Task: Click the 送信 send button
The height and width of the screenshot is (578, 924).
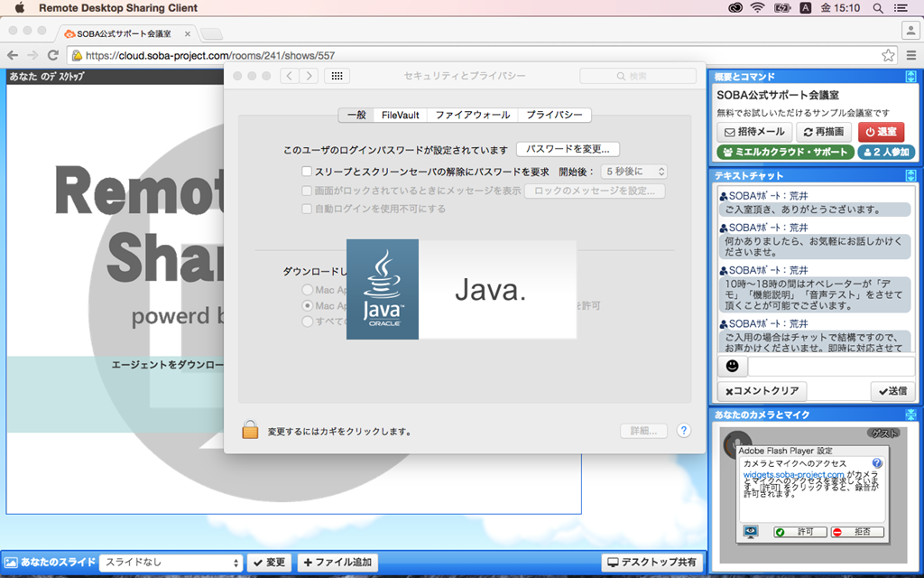Action: pyautogui.click(x=892, y=391)
